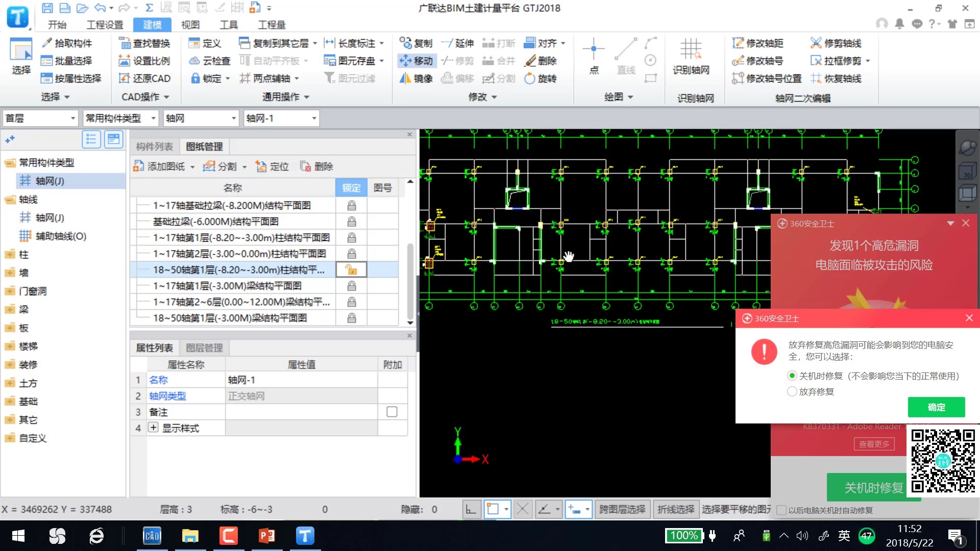
Task: Open the 轴网-1 component dropdown
Action: tap(314, 118)
